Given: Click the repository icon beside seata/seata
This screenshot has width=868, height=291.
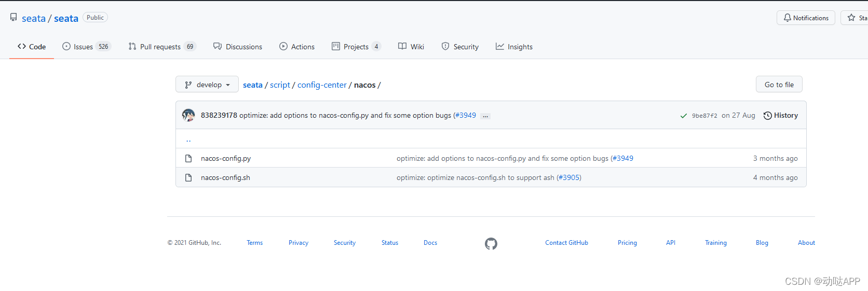Looking at the screenshot, I should pos(13,18).
